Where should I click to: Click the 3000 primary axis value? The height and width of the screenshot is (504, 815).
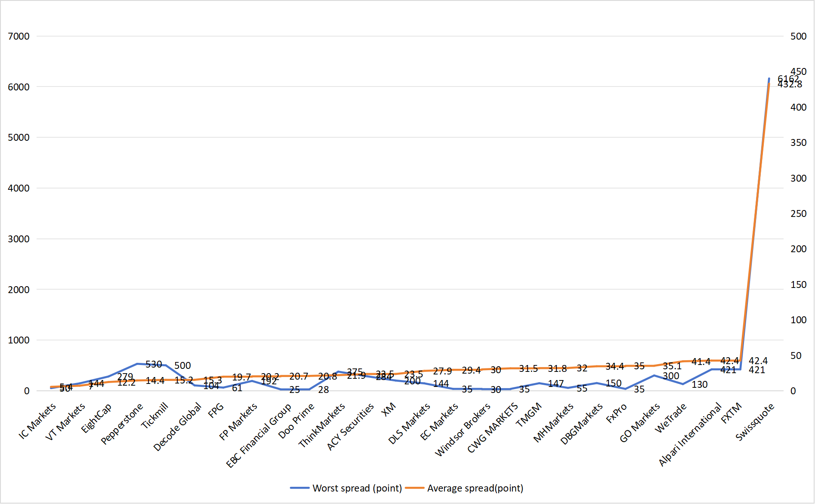coord(19,239)
